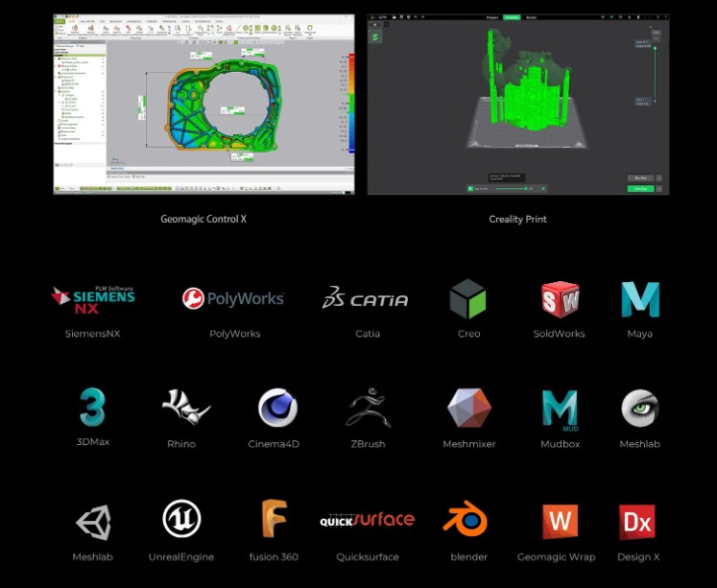The width and height of the screenshot is (717, 588).
Task: Click the SolidWorks text label
Action: (560, 334)
